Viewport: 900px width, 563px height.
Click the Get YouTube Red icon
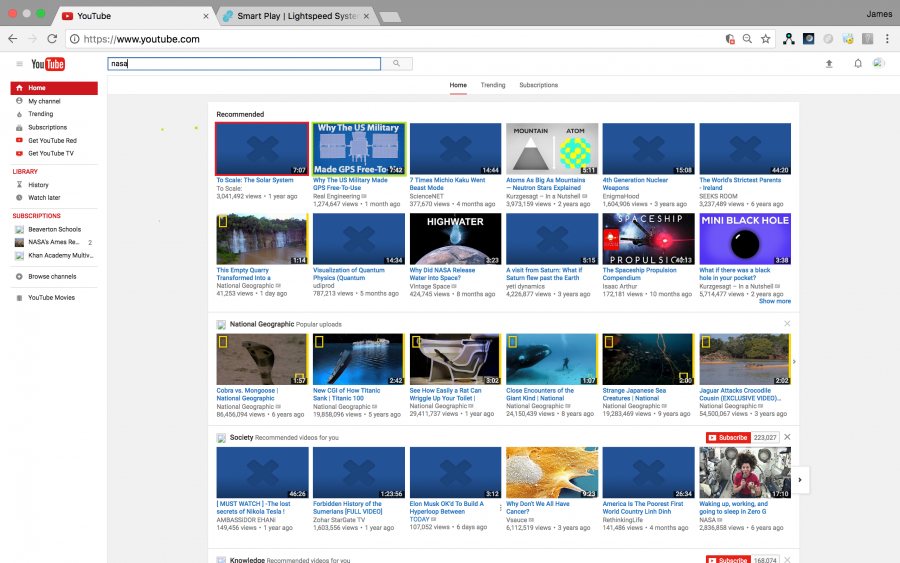[19, 140]
